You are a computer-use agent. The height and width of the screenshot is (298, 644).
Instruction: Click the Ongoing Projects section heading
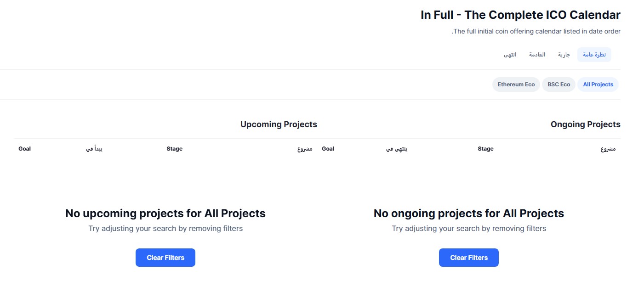click(x=585, y=124)
